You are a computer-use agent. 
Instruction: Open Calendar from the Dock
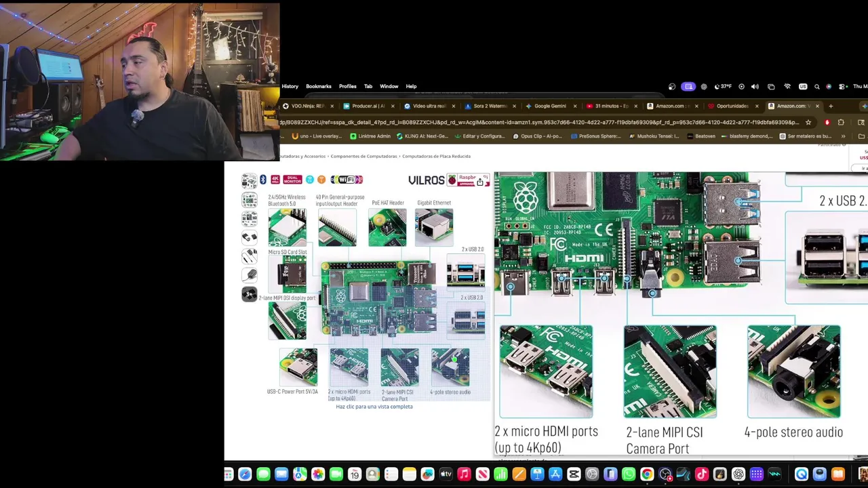[x=355, y=474]
